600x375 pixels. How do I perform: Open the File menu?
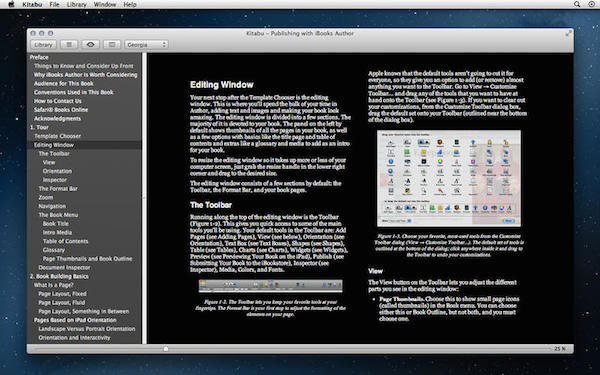pos(54,5)
